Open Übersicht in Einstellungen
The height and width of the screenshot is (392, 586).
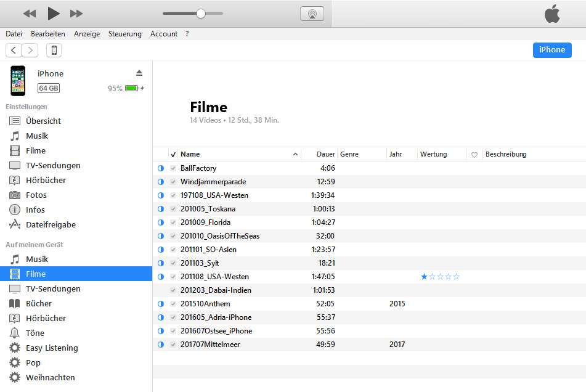point(76,121)
